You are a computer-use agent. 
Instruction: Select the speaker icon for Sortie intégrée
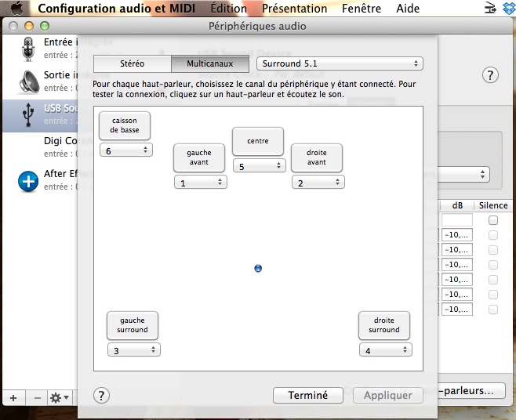point(29,81)
